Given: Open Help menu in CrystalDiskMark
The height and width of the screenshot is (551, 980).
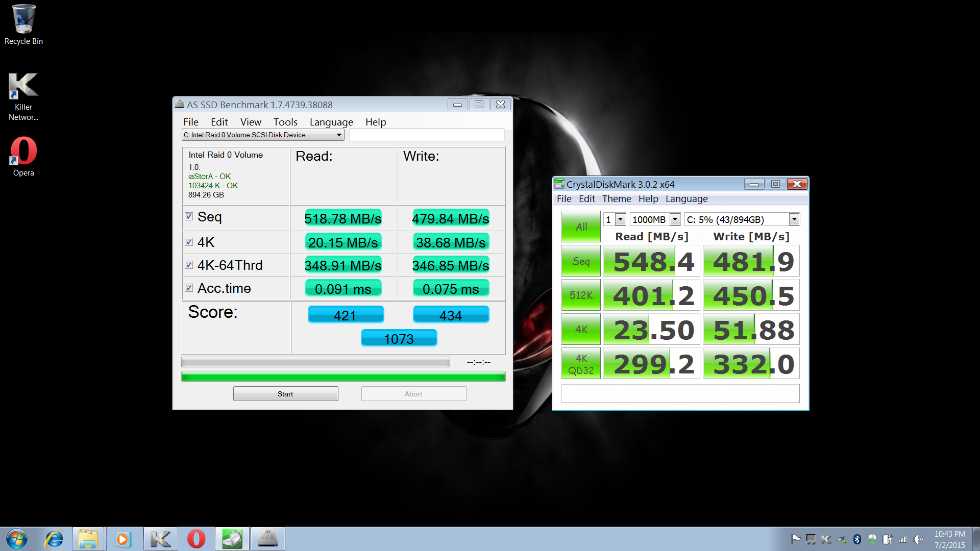Looking at the screenshot, I should [648, 198].
